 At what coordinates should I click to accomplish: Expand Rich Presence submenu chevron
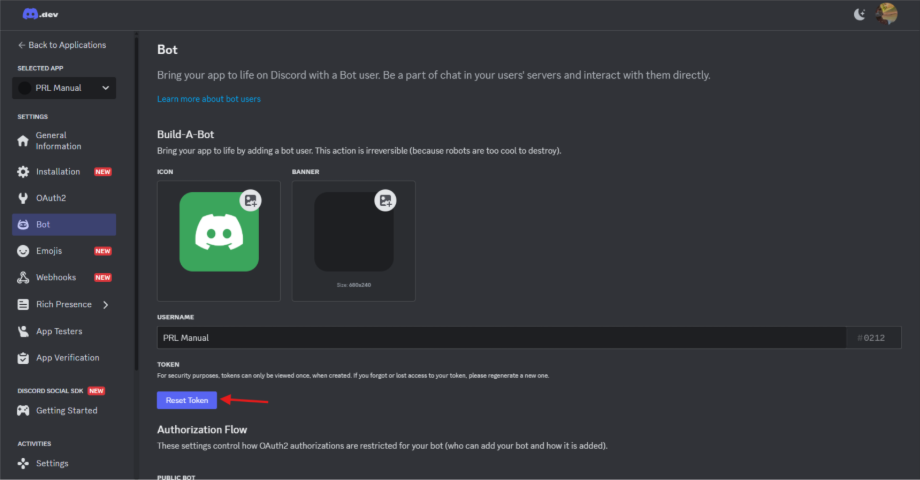tap(106, 305)
